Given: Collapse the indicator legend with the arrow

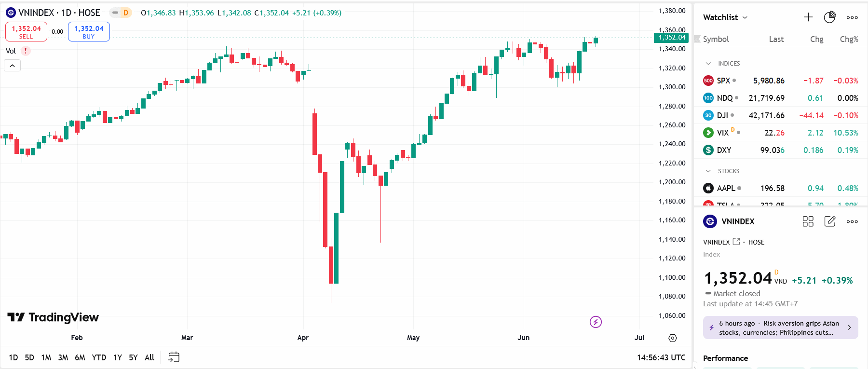Looking at the screenshot, I should (13, 66).
